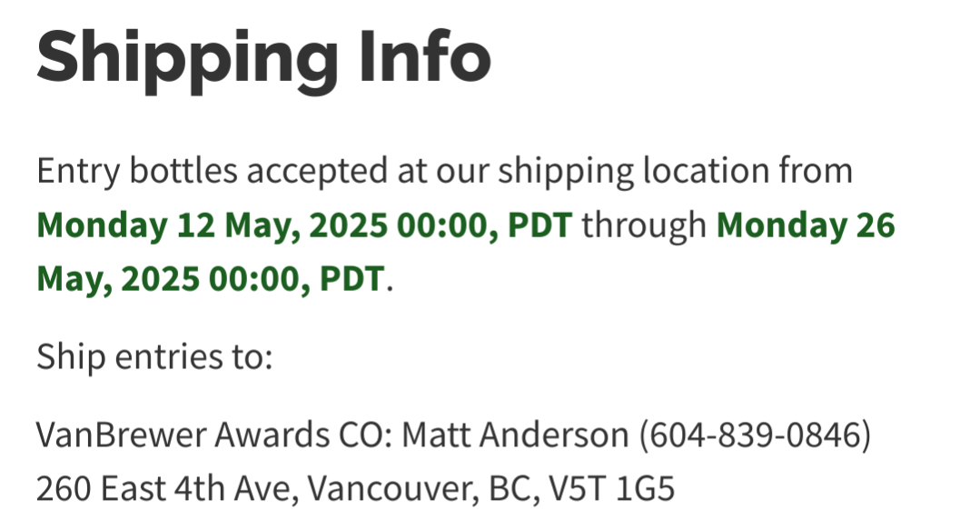Click the word Info in the heading
Viewport: 980px width, 530px height.
click(425, 57)
